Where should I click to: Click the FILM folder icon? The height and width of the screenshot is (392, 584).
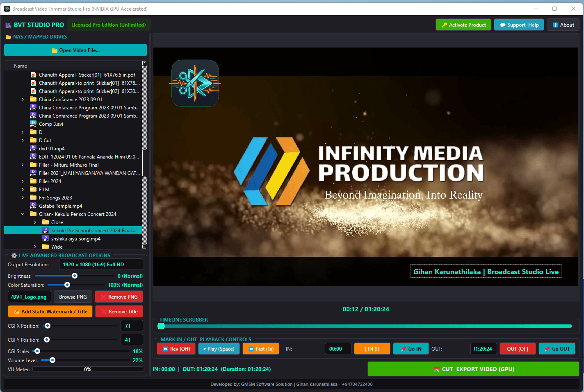click(x=33, y=189)
